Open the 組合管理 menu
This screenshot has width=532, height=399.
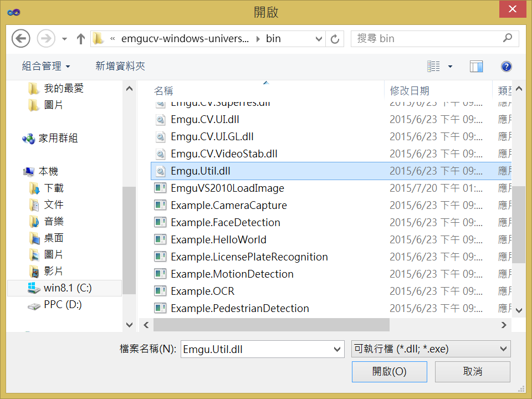point(46,66)
